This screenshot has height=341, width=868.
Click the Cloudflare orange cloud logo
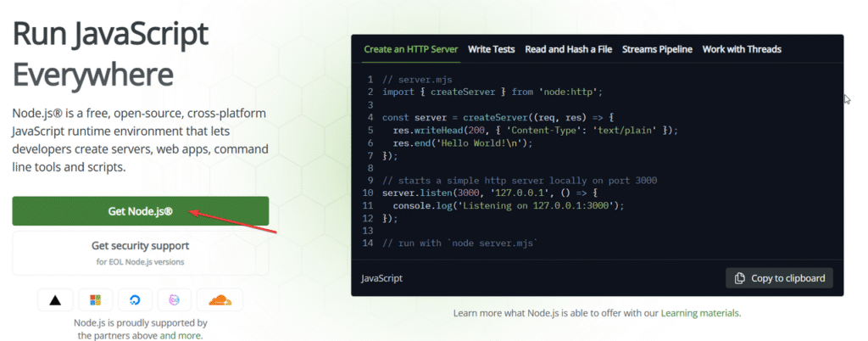click(220, 300)
